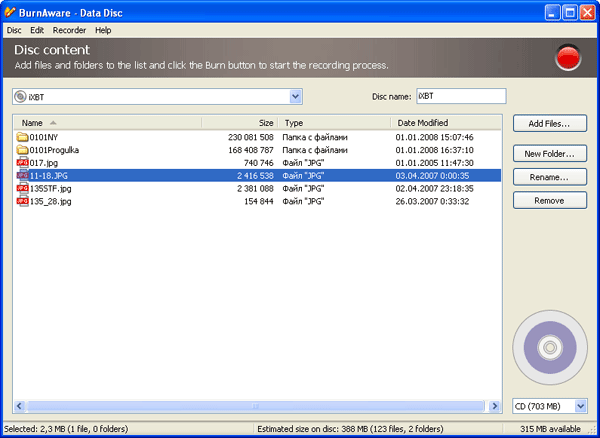600x438 pixels.
Task: Minimize the BurnAware window
Action: pyautogui.click(x=552, y=13)
